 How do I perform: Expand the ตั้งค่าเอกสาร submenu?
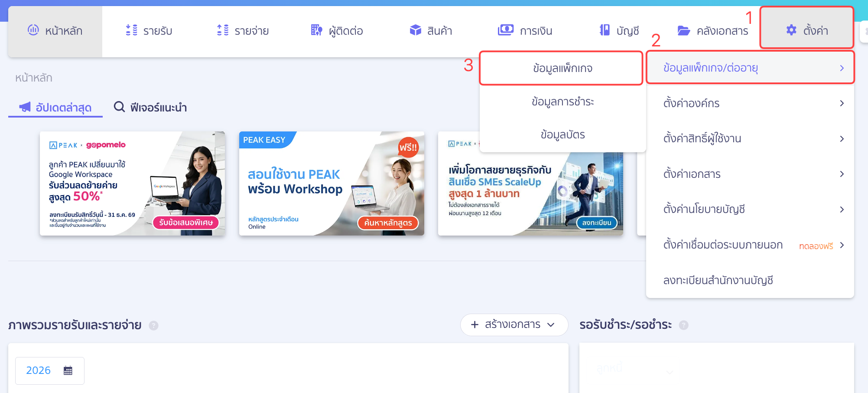coord(842,174)
